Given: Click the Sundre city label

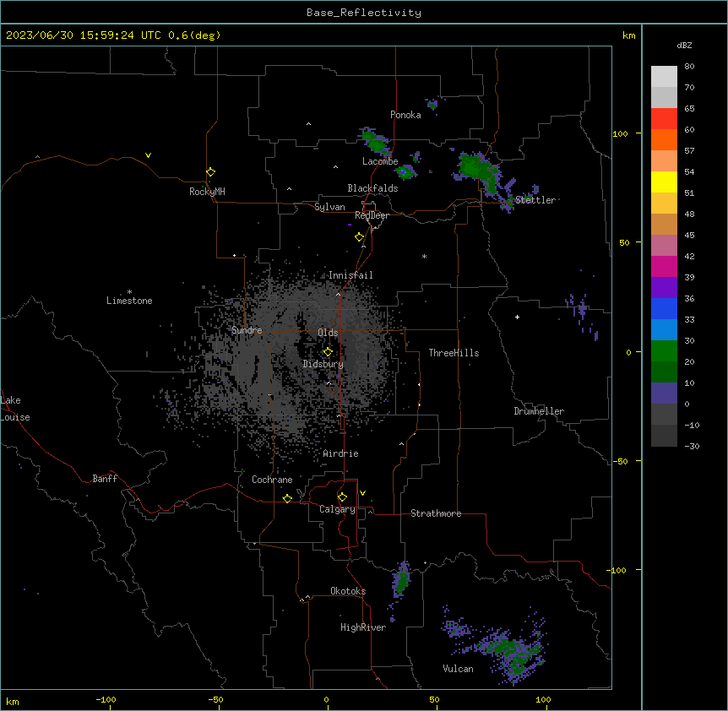Looking at the screenshot, I should pos(247,330).
